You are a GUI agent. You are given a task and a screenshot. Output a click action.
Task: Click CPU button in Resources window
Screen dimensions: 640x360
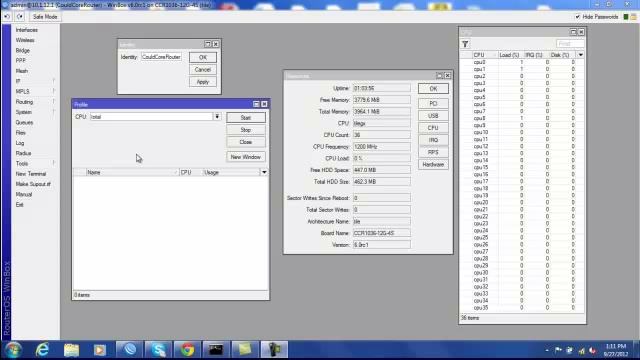point(433,128)
